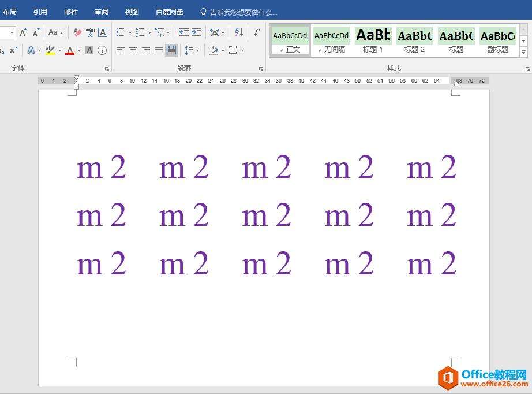The image size is (532, 394).
Task: Open the Bullets dropdown arrow
Action: point(129,32)
